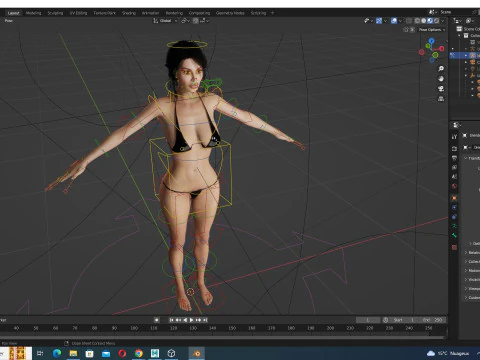Open the gizmo settings dropdown arrow
This screenshot has height=360, width=480.
[x=385, y=21]
